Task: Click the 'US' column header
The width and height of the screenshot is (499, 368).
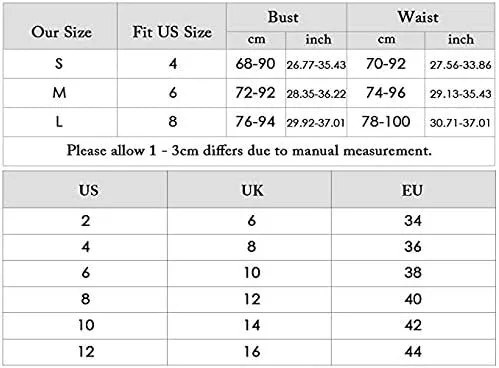Action: click(x=85, y=190)
